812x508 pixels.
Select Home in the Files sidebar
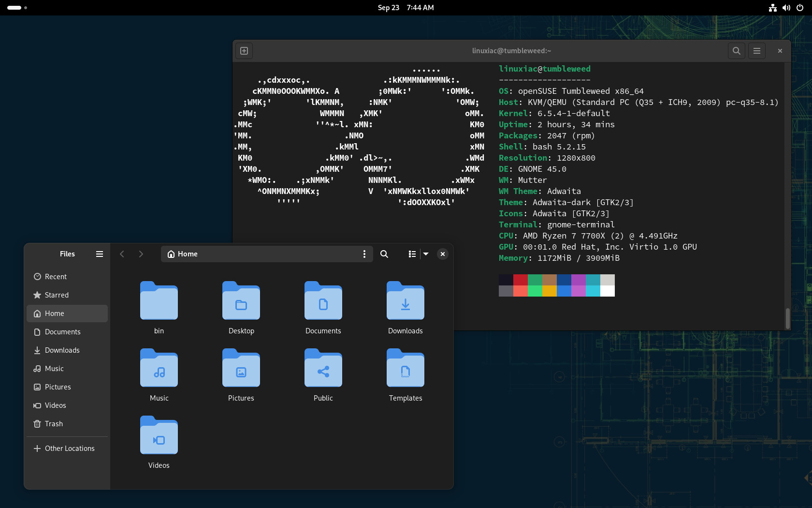pos(67,314)
